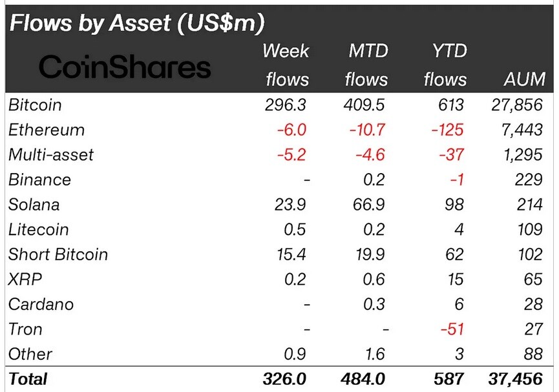Click the Multi-asset row label

(50, 155)
